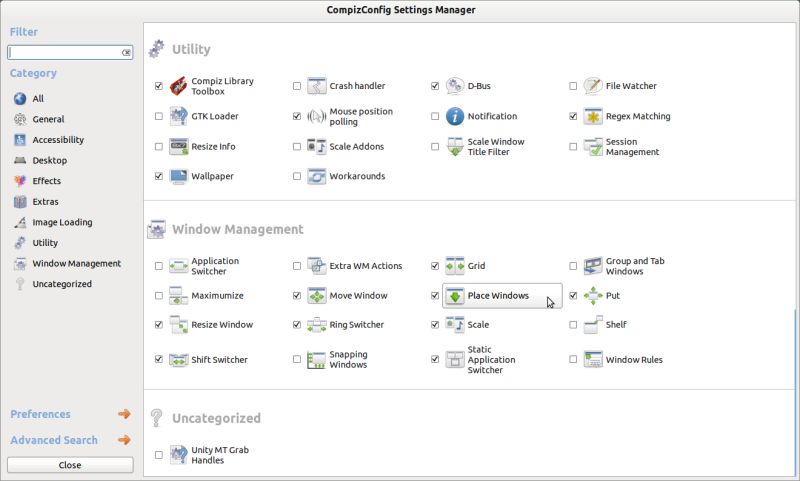Open the Static Application Switcher icon

pos(455,360)
